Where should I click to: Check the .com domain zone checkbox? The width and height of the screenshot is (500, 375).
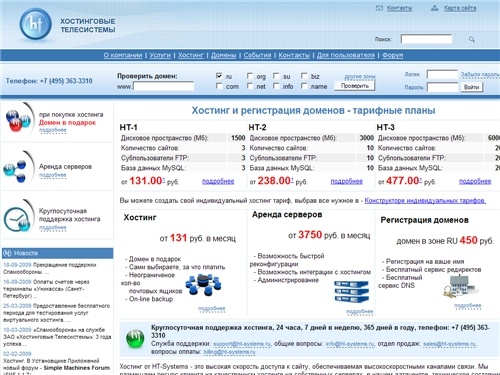219,86
